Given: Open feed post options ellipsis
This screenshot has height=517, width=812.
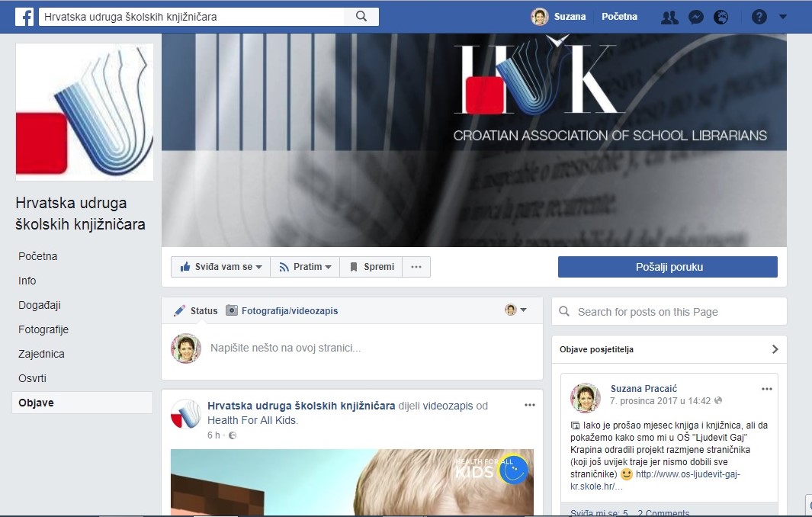Looking at the screenshot, I should (530, 405).
